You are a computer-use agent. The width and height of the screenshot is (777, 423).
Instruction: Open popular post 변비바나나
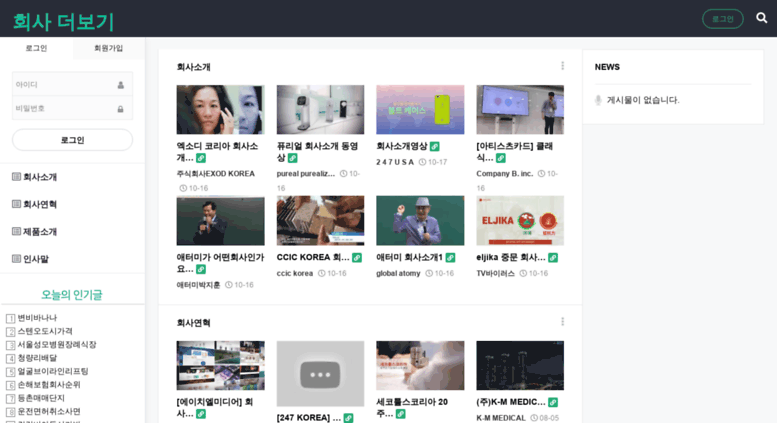[37, 317]
